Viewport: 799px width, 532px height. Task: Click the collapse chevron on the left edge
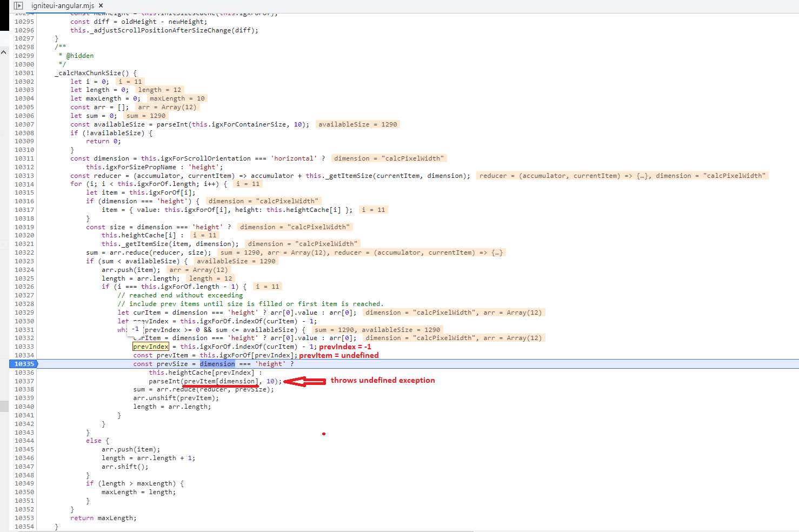point(4,52)
